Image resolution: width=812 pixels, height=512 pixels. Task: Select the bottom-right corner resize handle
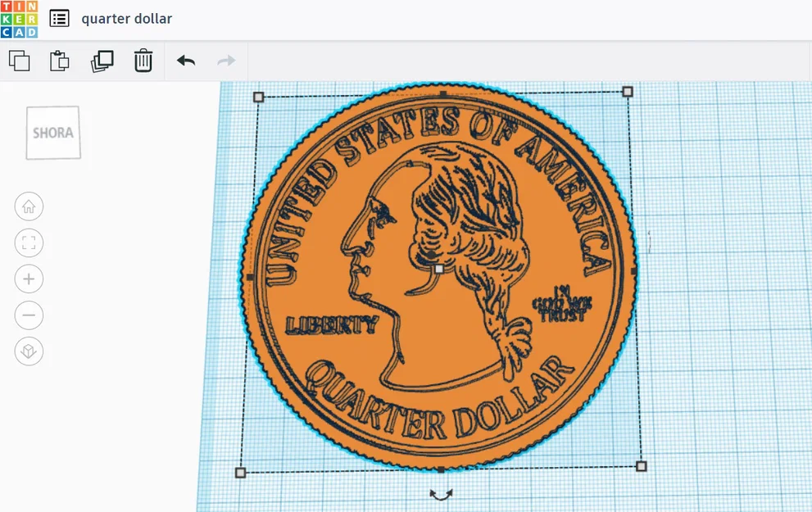641,466
